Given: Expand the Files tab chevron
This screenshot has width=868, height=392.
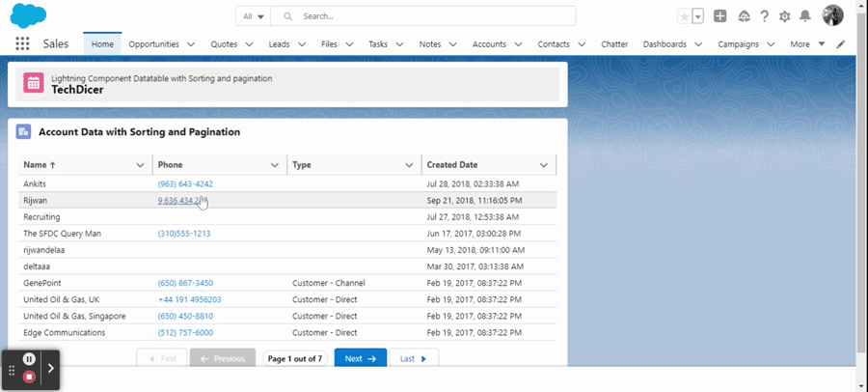Looking at the screenshot, I should [x=349, y=44].
